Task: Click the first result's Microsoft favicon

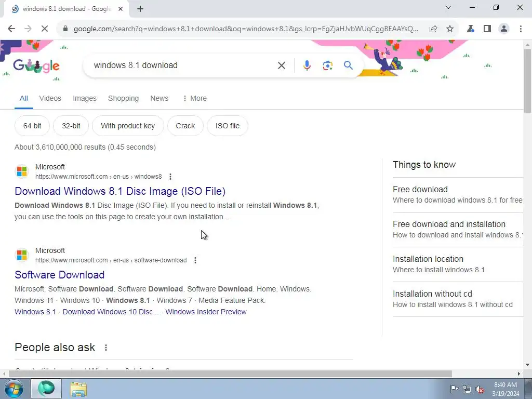Action: point(22,171)
